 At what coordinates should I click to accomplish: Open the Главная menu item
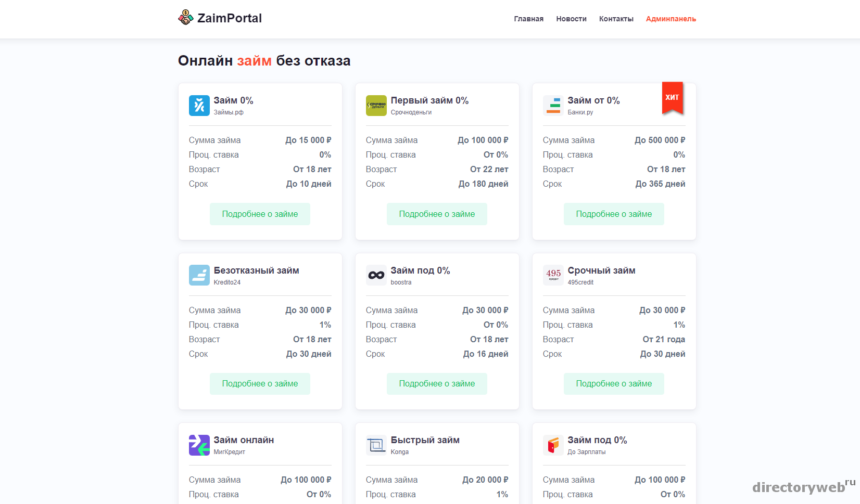click(x=528, y=19)
